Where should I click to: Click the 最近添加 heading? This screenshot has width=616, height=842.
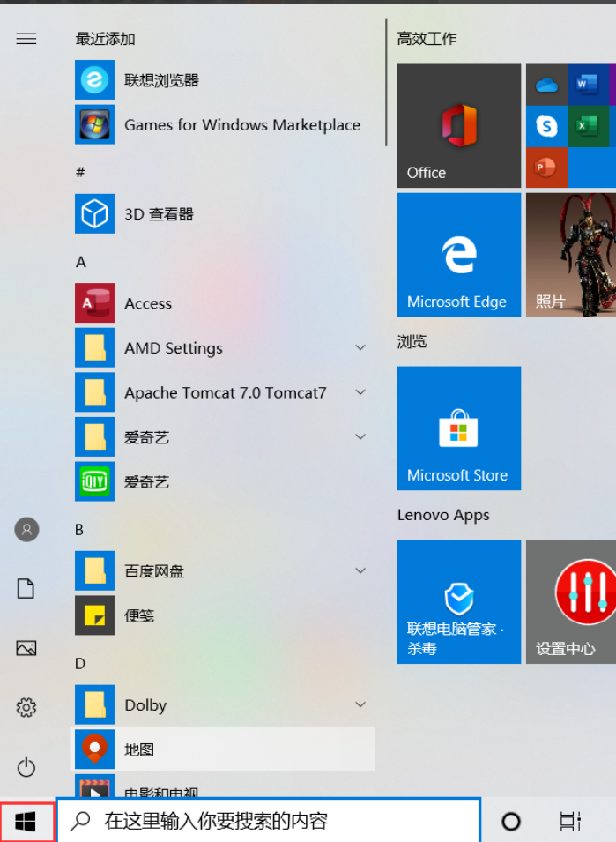(105, 39)
